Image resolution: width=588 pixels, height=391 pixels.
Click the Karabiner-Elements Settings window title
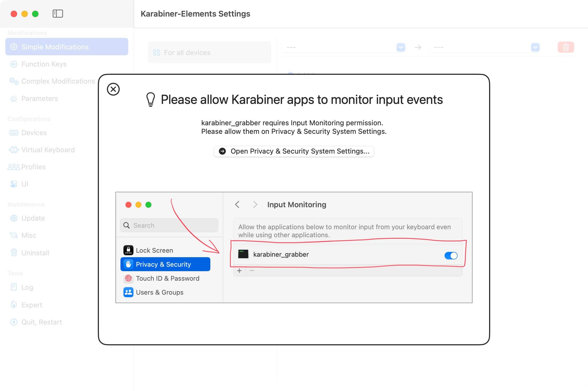click(195, 14)
